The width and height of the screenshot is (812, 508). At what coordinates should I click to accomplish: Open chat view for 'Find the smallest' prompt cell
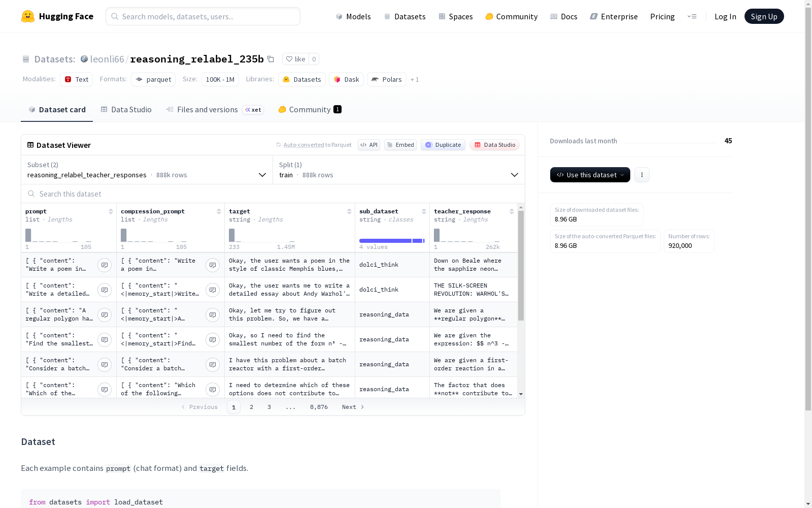tap(105, 340)
